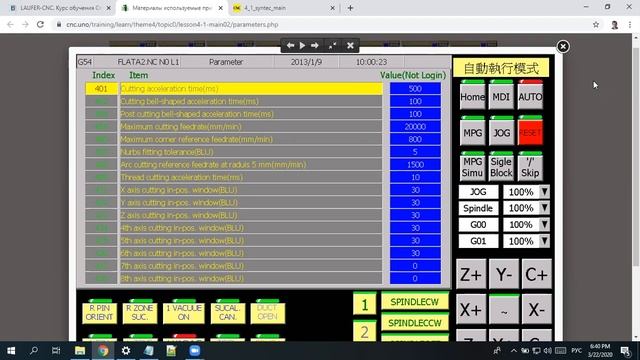
Task: Open a new browser tab
Action: [x=350, y=8]
